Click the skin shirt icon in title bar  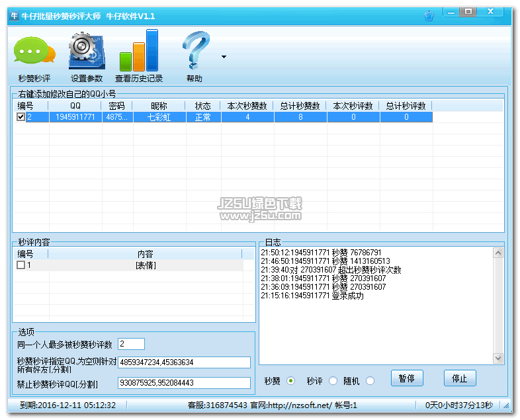click(x=429, y=16)
